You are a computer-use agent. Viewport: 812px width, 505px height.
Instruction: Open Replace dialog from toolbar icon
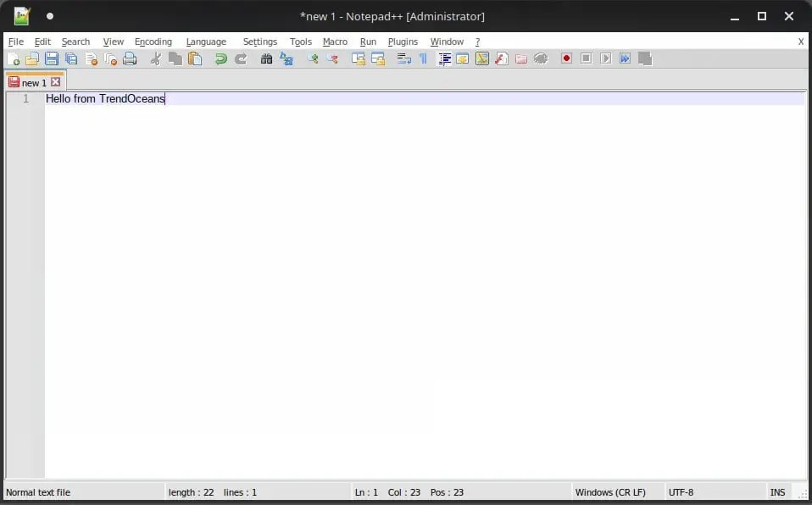coord(286,58)
